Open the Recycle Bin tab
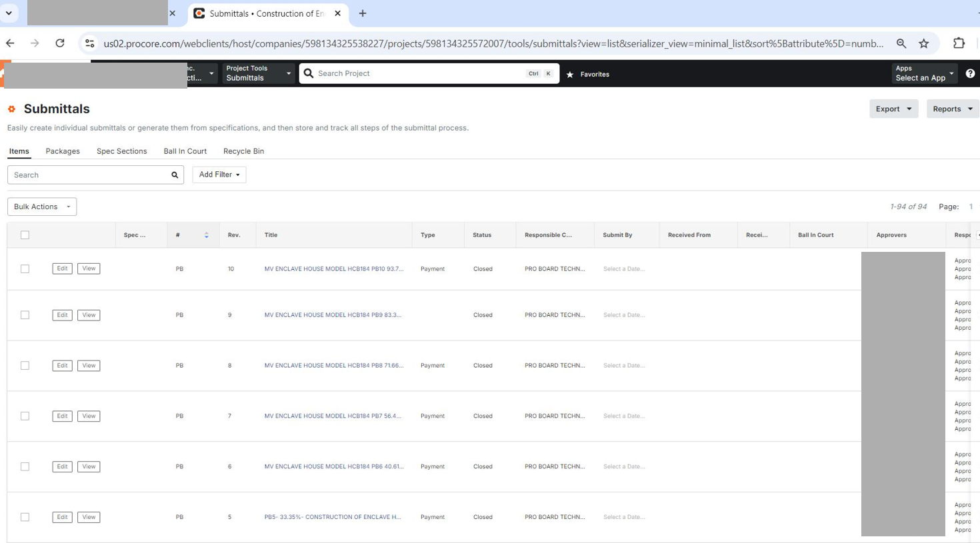The height and width of the screenshot is (543, 980). (x=243, y=151)
